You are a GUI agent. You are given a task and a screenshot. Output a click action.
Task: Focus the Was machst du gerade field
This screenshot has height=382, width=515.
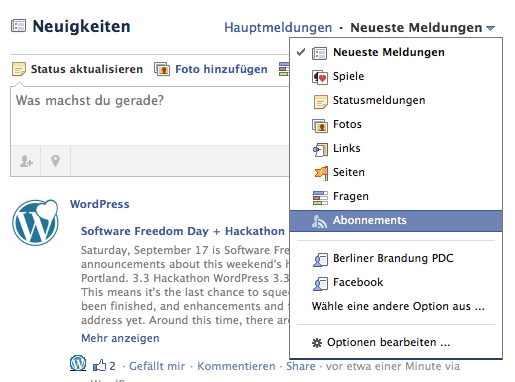tap(150, 116)
